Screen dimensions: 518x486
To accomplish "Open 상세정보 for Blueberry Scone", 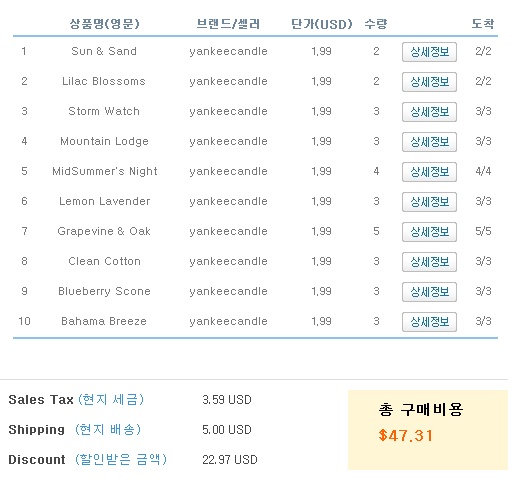I will [429, 292].
